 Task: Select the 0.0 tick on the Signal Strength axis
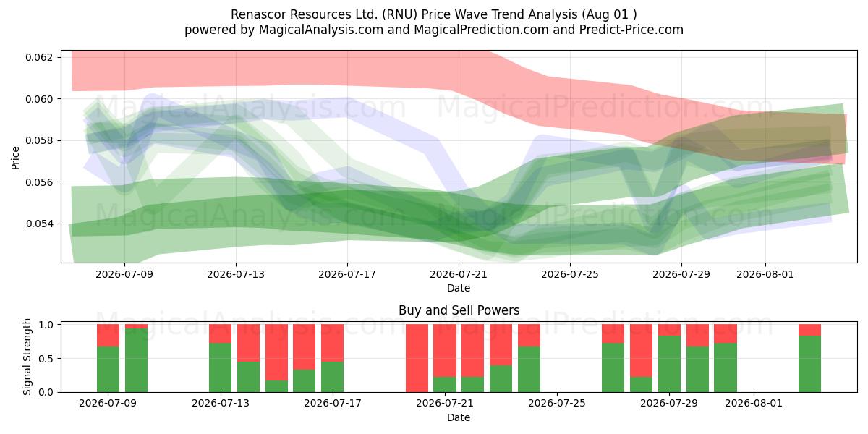click(x=47, y=392)
